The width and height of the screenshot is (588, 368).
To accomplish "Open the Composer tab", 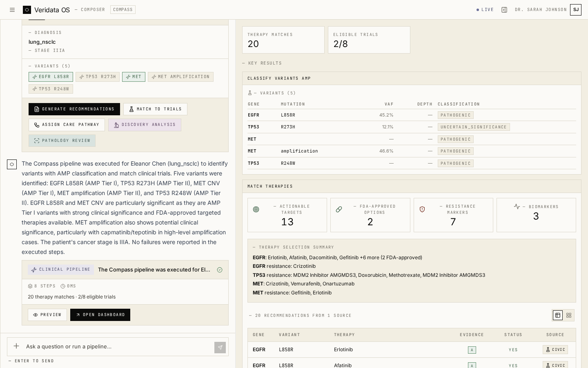I will 93,9.
